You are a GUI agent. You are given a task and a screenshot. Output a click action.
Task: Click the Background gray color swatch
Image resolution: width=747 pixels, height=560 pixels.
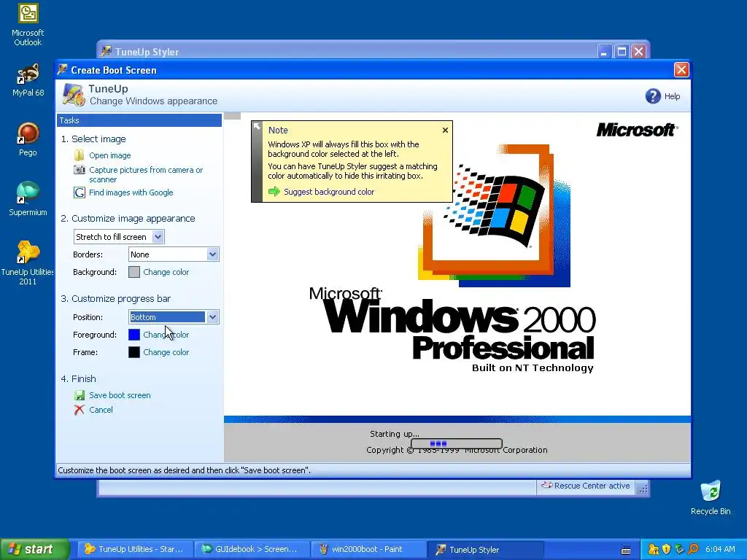pyautogui.click(x=134, y=272)
